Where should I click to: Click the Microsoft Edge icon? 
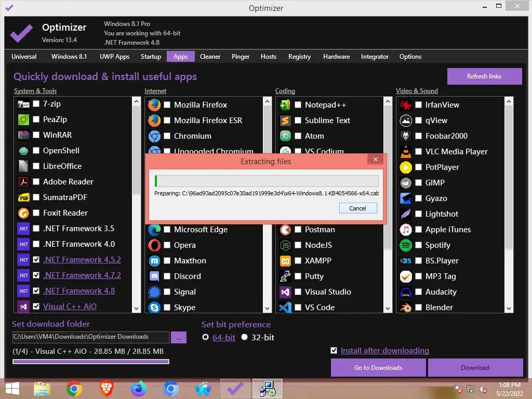[154, 230]
